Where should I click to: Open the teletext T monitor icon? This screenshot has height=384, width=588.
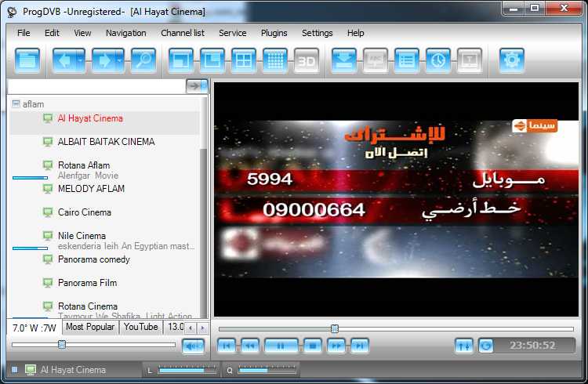(470, 60)
